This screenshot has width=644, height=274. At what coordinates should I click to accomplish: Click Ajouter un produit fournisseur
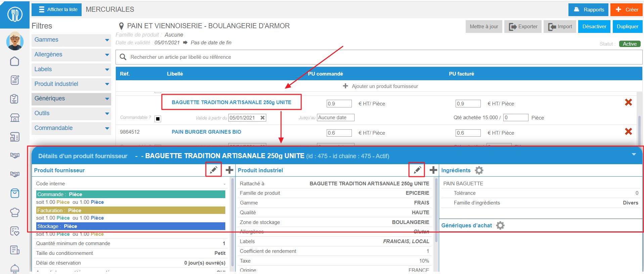coord(380,86)
